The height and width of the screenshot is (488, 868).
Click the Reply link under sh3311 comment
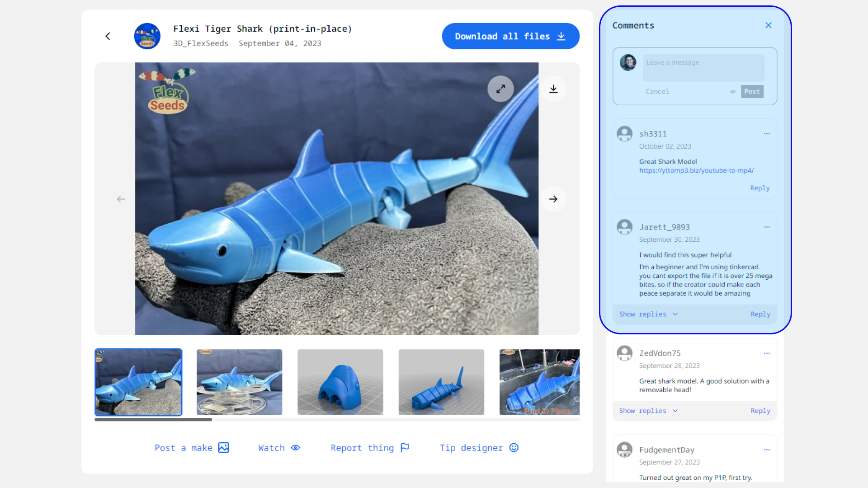point(761,188)
